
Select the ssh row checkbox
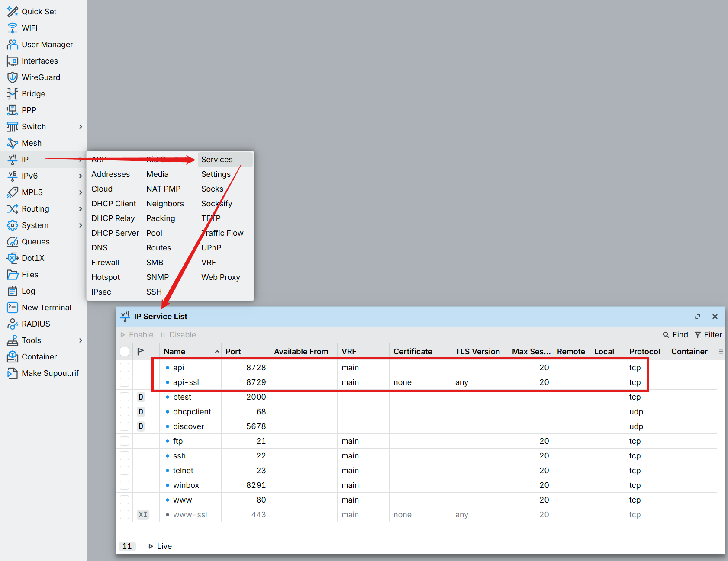125,456
